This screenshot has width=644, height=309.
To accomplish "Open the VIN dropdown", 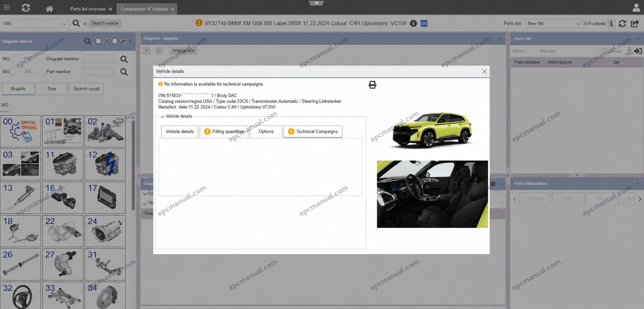I will tap(64, 24).
